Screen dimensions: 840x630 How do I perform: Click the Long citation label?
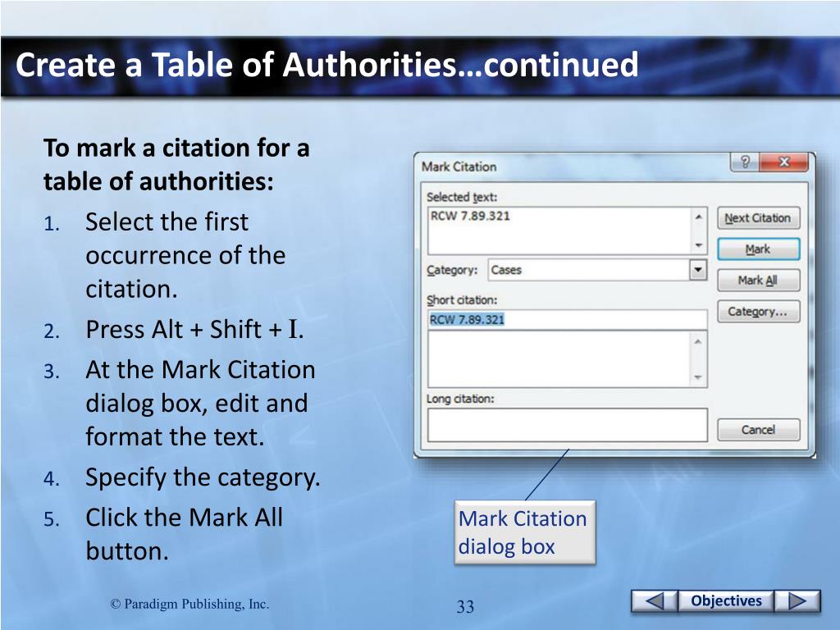point(460,399)
